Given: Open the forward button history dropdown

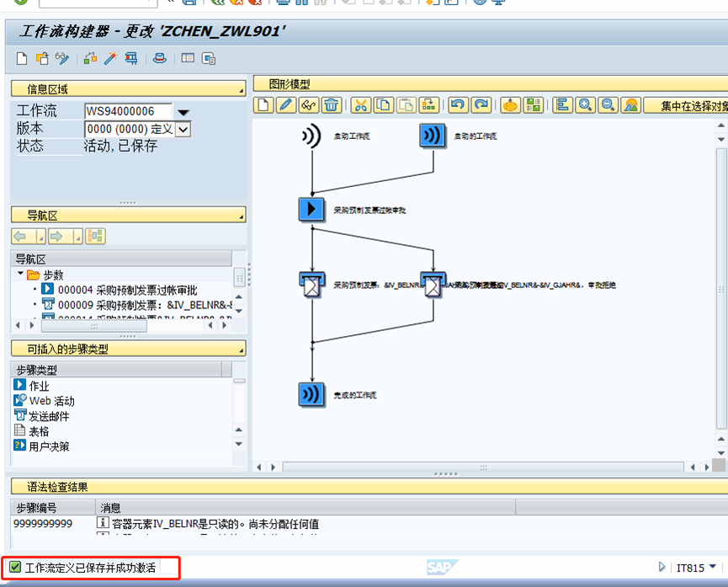Looking at the screenshot, I should point(78,236).
